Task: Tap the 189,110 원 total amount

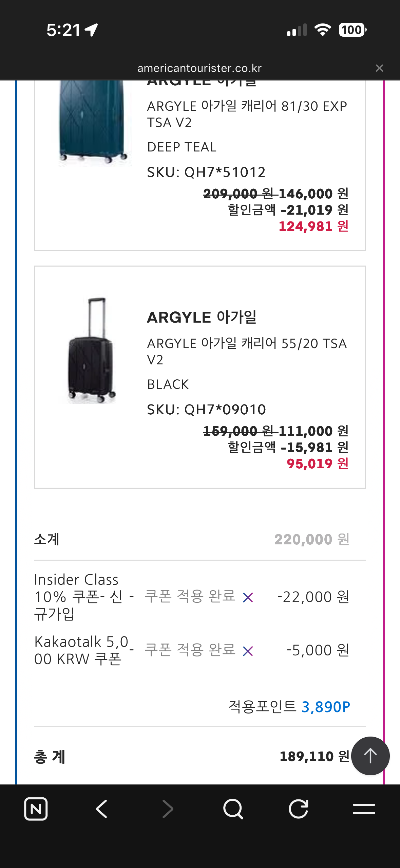Action: (x=314, y=756)
